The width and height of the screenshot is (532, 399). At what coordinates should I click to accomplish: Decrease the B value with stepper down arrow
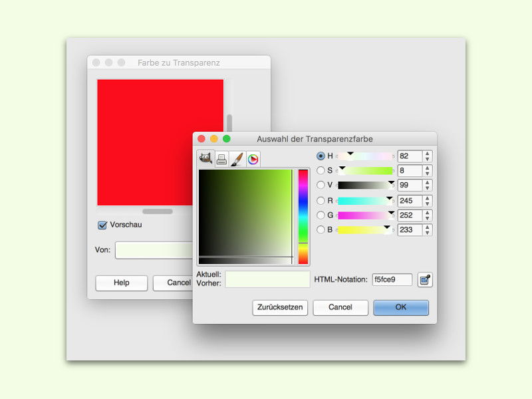coord(428,233)
